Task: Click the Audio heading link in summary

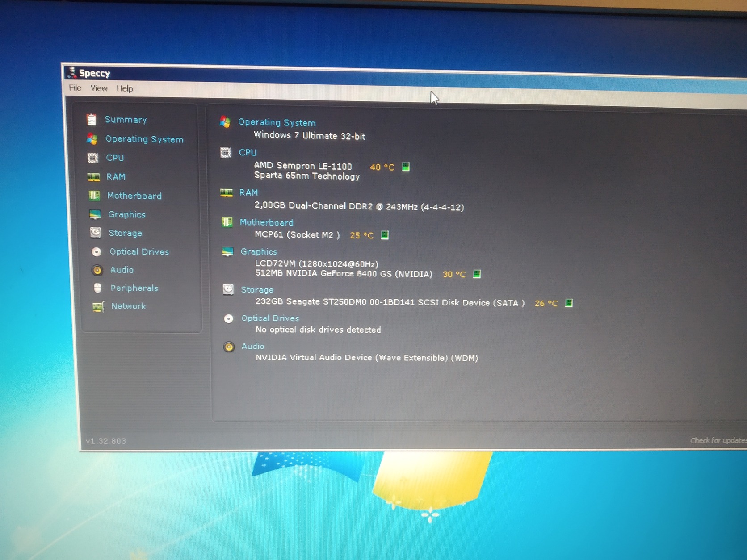Action: pyautogui.click(x=253, y=346)
